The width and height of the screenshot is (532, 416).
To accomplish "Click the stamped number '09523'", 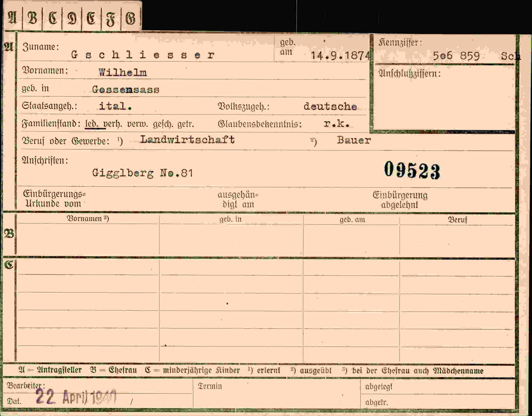I will (412, 170).
